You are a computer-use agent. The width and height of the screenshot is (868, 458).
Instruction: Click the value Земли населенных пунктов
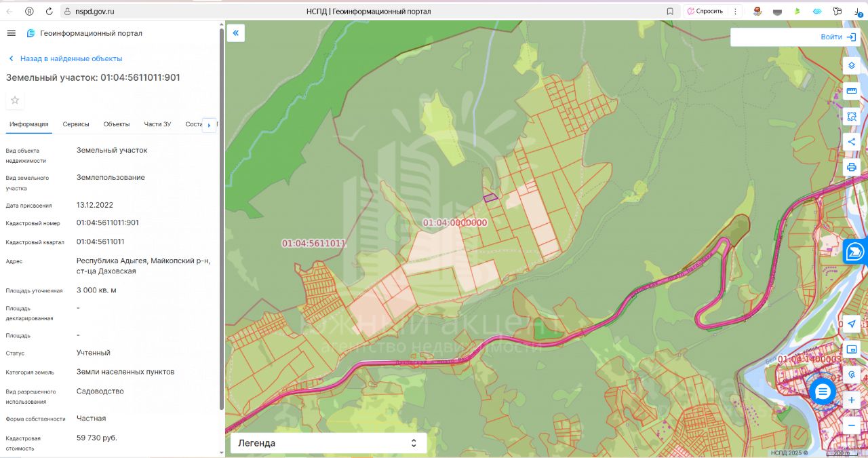pyautogui.click(x=125, y=372)
